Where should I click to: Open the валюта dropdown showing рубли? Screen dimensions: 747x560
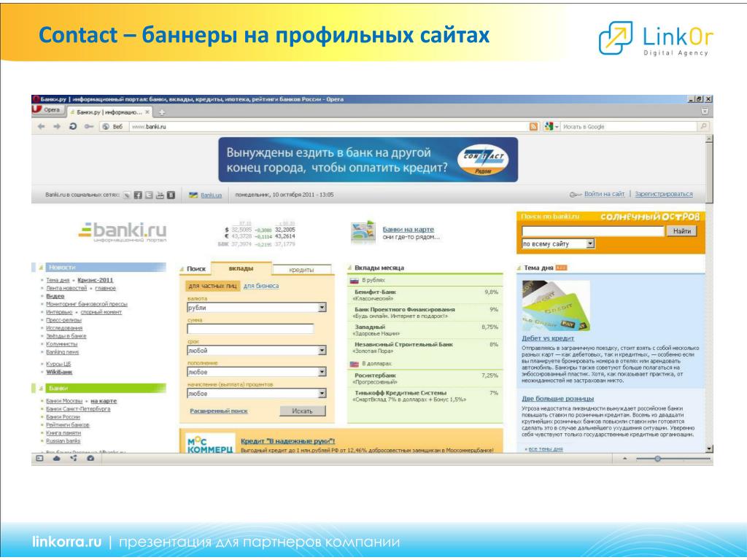(257, 308)
